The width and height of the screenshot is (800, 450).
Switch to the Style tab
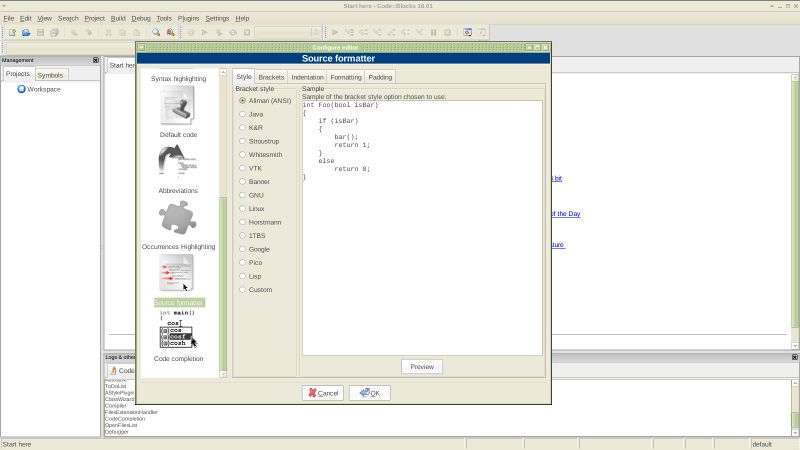[x=244, y=77]
